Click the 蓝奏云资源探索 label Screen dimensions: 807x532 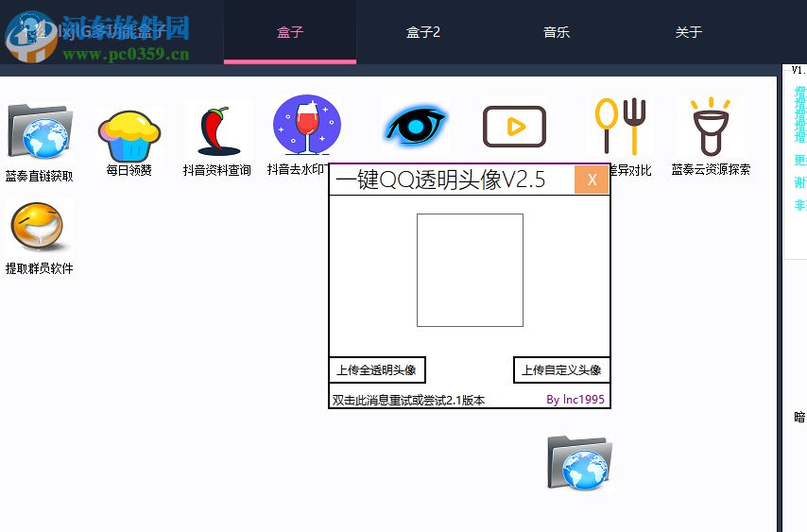[711, 169]
